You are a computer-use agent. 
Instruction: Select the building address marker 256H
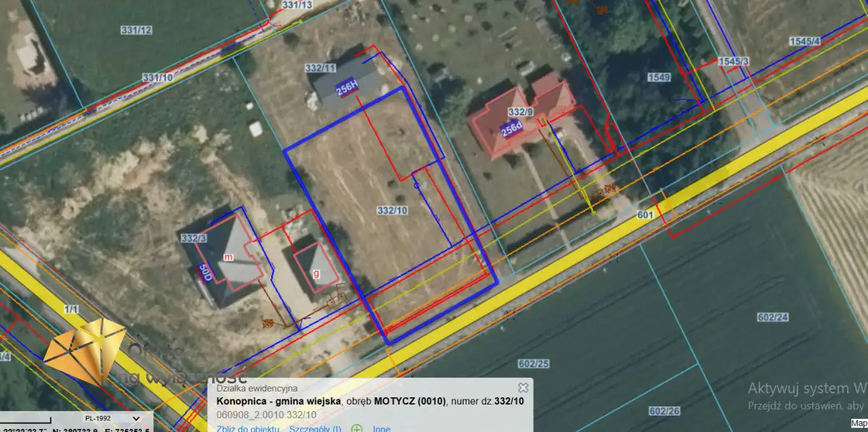point(346,88)
